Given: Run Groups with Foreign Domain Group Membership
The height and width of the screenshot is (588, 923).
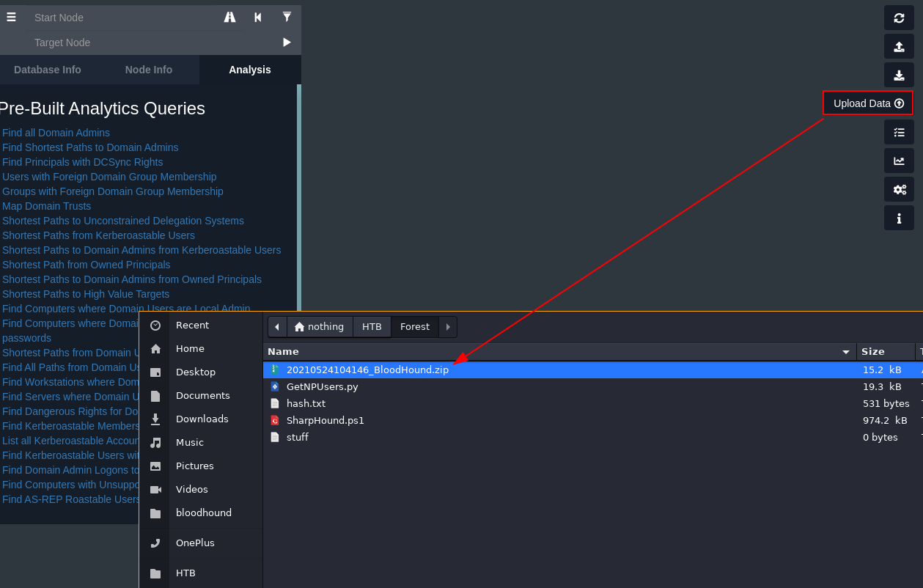Looking at the screenshot, I should (x=113, y=191).
